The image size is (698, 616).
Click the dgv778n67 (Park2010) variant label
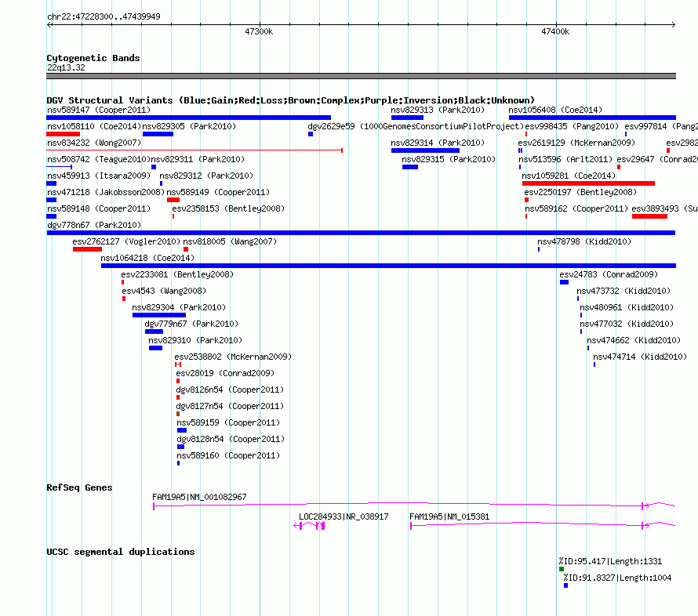(x=94, y=225)
